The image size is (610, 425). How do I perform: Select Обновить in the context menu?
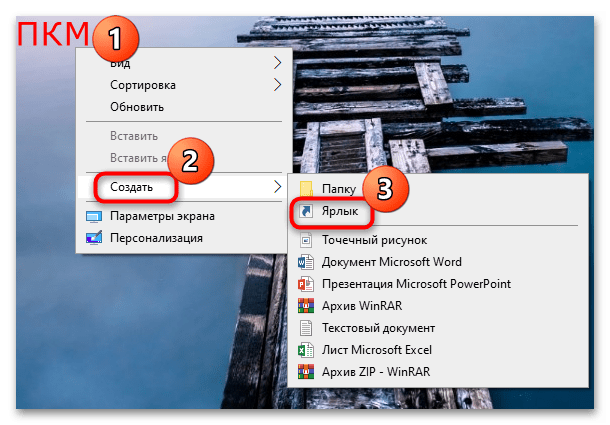point(184,107)
